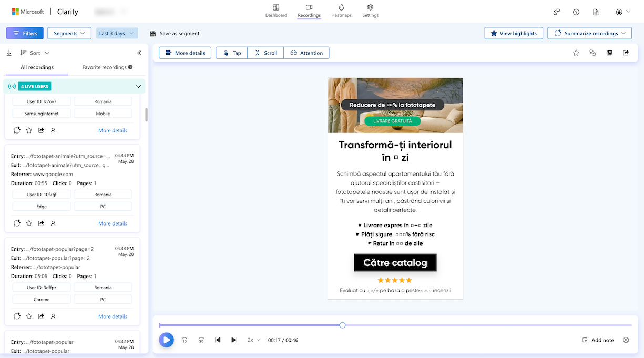Skip forward 30 seconds in the recording
This screenshot has width=644, height=358.
201,340
